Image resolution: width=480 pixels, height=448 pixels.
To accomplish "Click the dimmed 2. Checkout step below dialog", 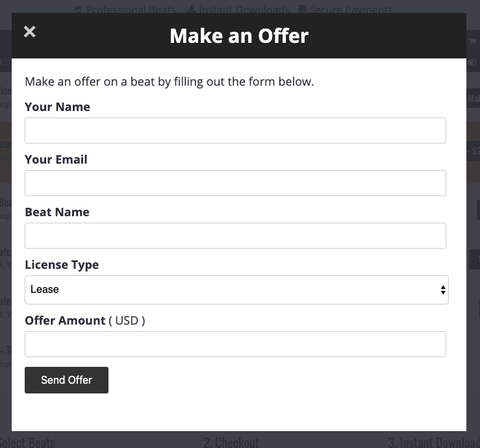I will (x=231, y=443).
